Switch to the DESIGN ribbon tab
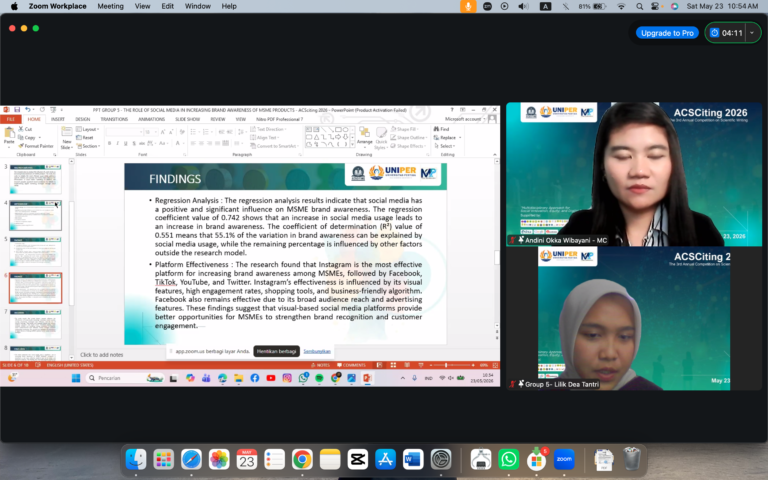Viewport: 768px width, 480px height. [x=82, y=119]
